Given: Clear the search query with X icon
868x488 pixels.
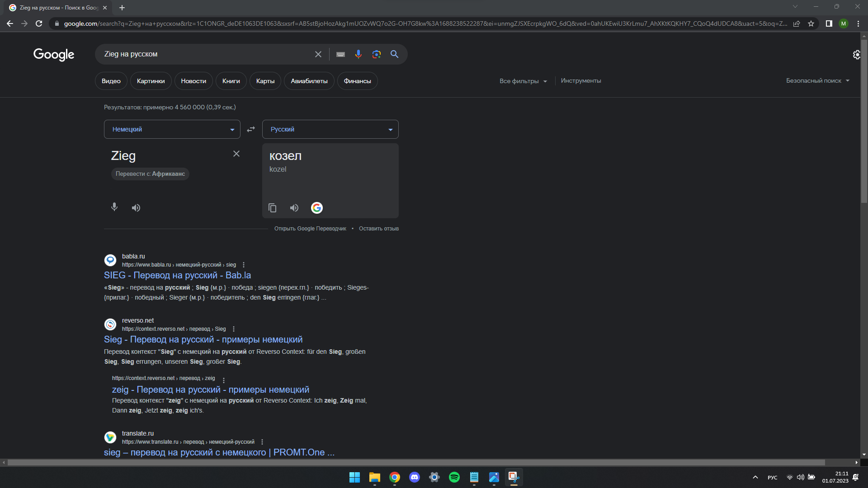Looking at the screenshot, I should coord(318,54).
